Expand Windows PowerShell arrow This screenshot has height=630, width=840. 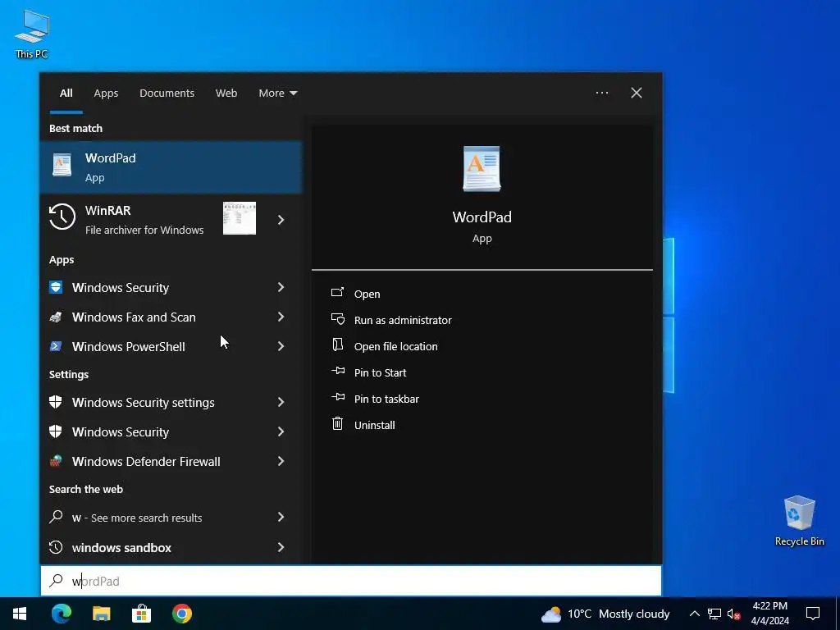coord(281,346)
